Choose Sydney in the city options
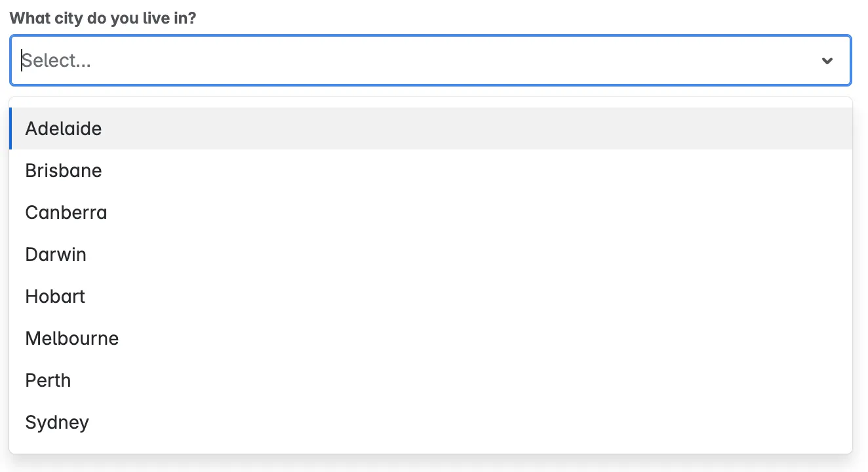 57,422
